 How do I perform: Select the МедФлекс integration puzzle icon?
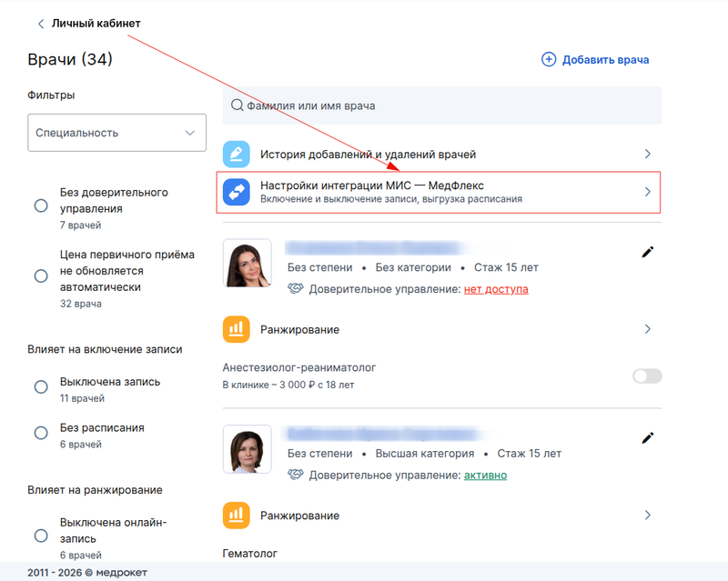pyautogui.click(x=237, y=192)
